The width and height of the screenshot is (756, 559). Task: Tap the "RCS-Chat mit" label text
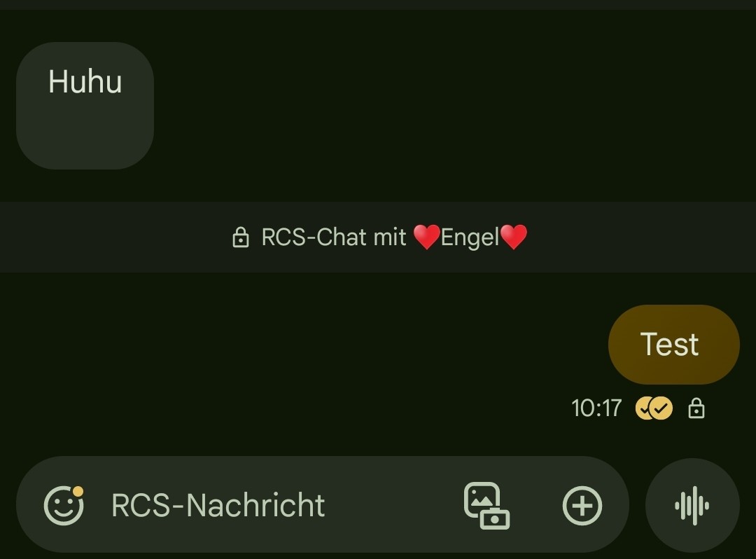coord(334,237)
